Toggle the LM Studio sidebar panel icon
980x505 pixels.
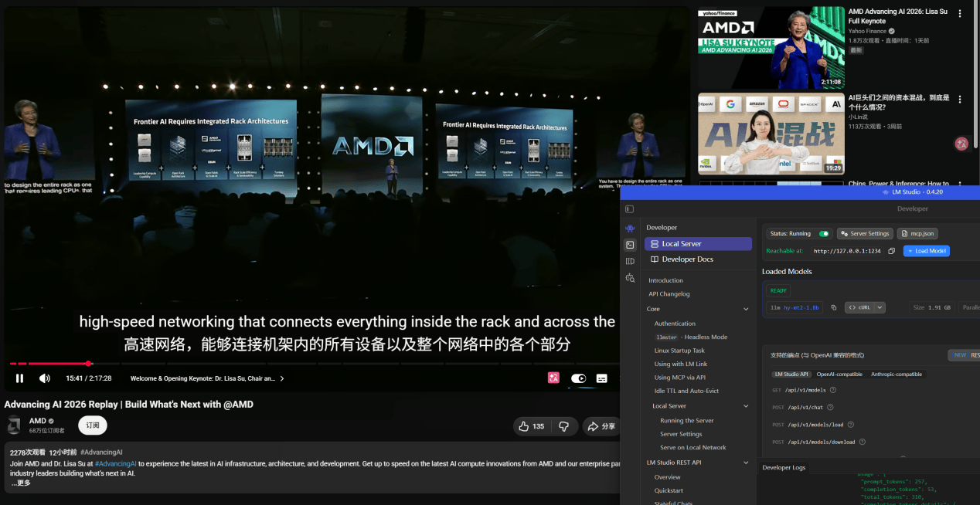[629, 209]
